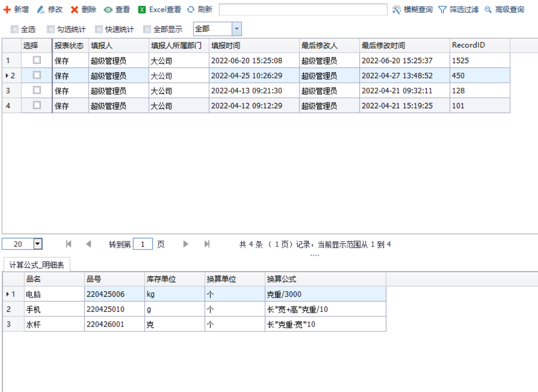Click the 模糊查询 fuzzy search button

(412, 10)
